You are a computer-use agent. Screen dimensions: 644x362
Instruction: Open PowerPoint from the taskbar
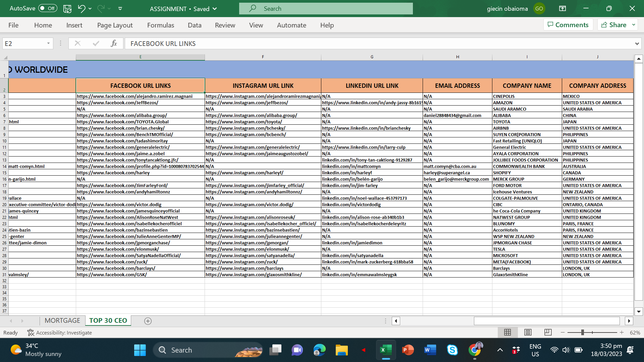coord(408,350)
